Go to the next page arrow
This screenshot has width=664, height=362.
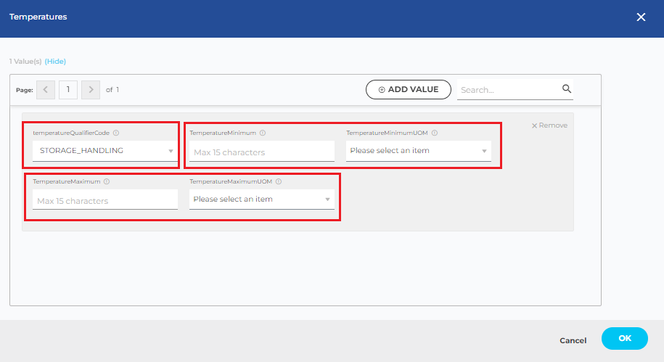click(91, 90)
